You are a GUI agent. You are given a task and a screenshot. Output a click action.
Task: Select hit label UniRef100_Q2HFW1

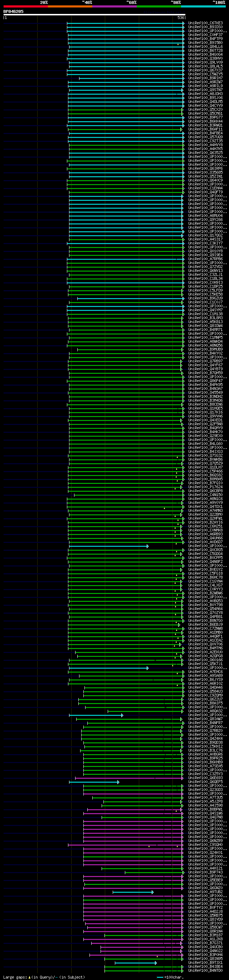pos(205,519)
